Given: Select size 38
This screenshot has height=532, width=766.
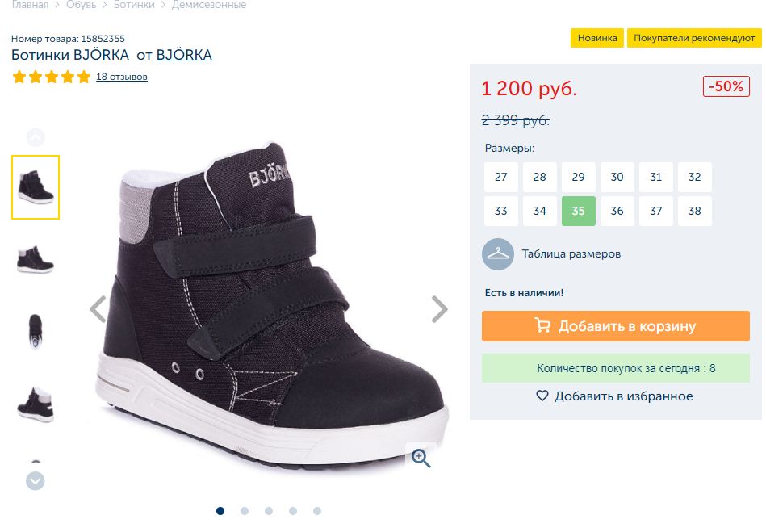Looking at the screenshot, I should click(695, 212).
